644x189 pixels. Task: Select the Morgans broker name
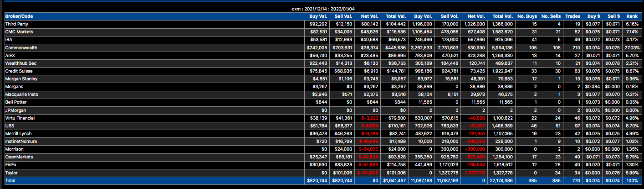[x=14, y=87]
